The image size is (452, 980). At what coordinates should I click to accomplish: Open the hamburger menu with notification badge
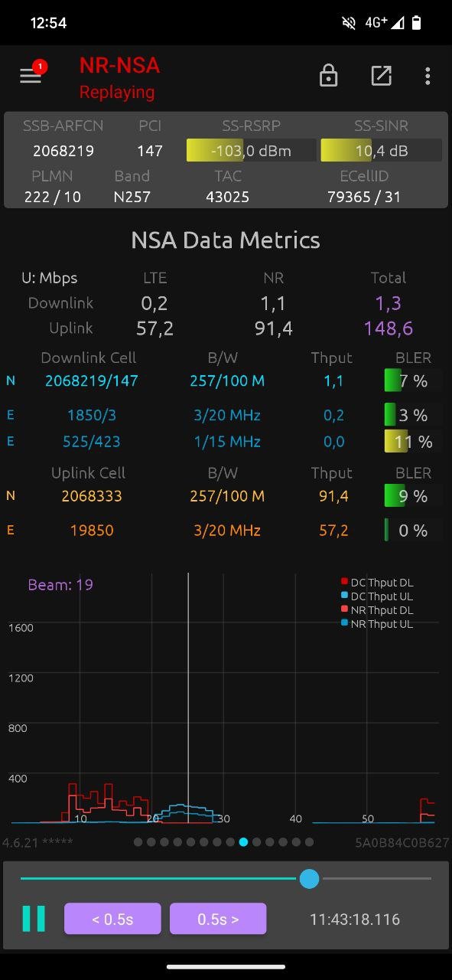(31, 75)
